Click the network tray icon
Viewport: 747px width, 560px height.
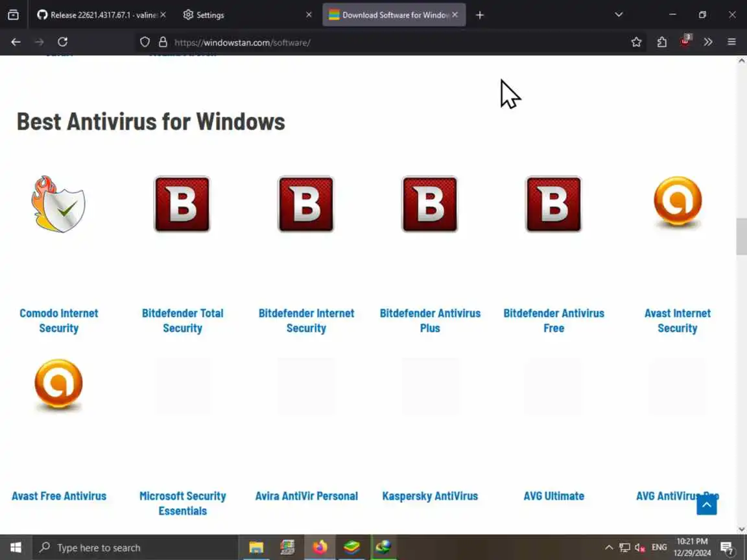(x=624, y=548)
